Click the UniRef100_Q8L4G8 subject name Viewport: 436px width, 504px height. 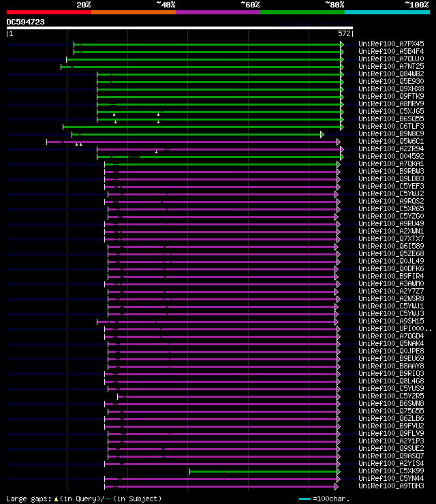click(391, 381)
